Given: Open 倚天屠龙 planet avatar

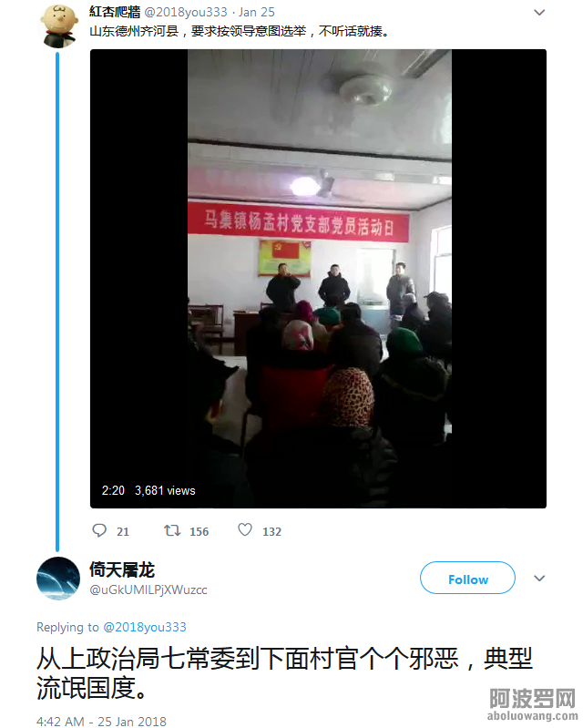Looking at the screenshot, I should coord(58,579).
